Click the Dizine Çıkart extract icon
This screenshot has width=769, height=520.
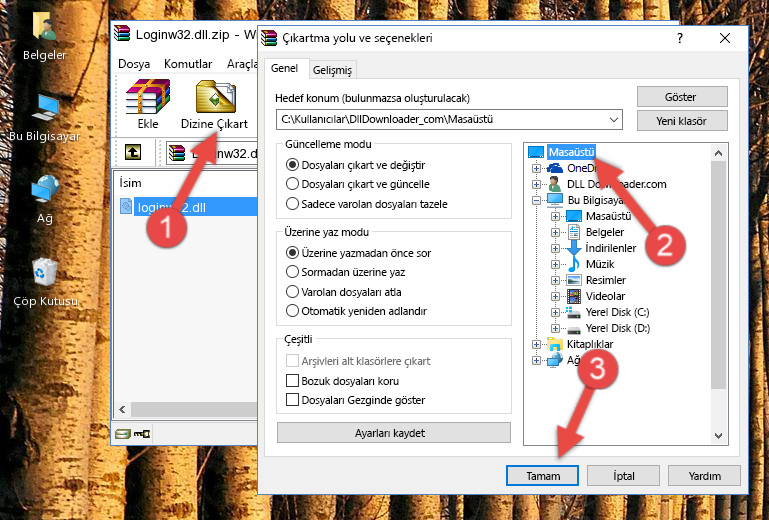click(x=214, y=105)
